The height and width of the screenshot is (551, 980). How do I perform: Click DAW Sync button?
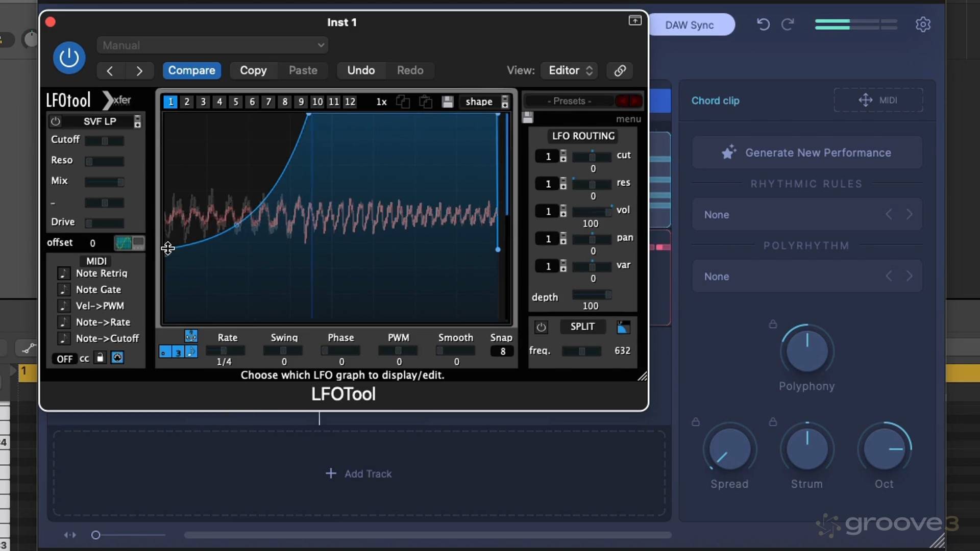[x=690, y=25]
